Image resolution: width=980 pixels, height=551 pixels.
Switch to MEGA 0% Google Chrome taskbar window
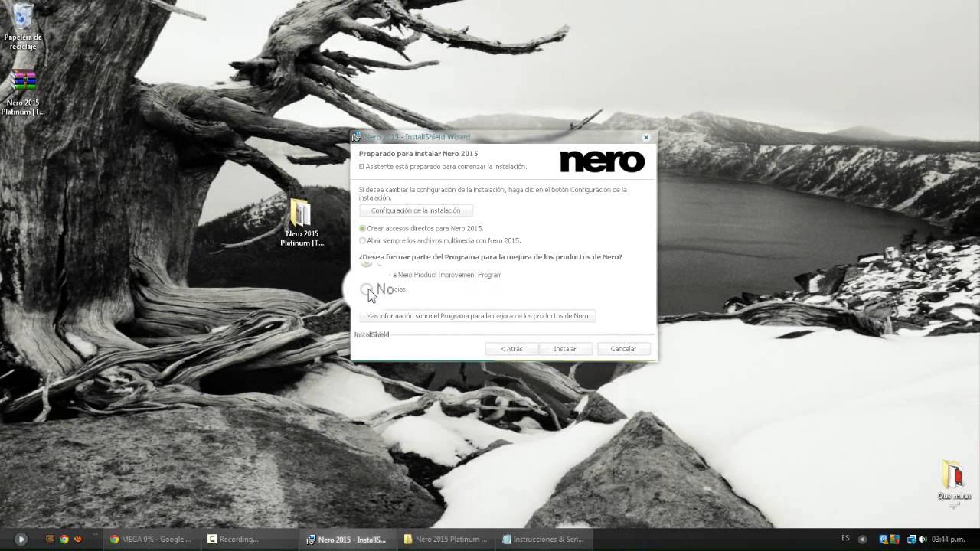pos(152,539)
